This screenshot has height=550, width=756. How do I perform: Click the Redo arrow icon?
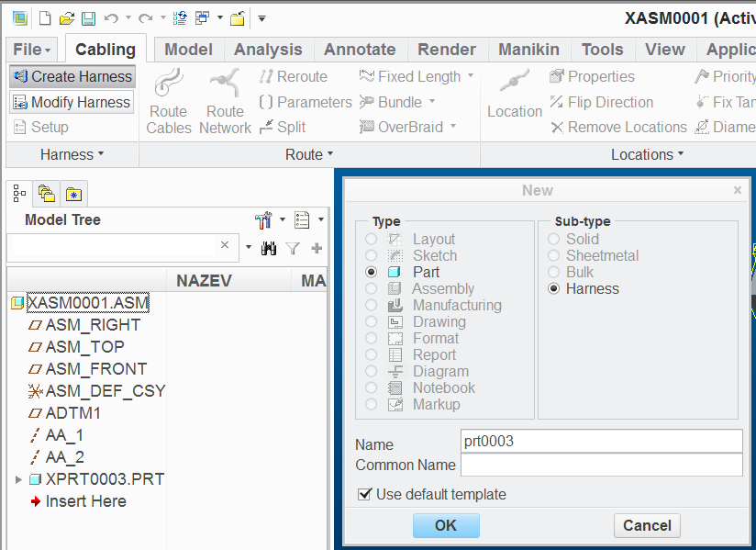click(145, 18)
